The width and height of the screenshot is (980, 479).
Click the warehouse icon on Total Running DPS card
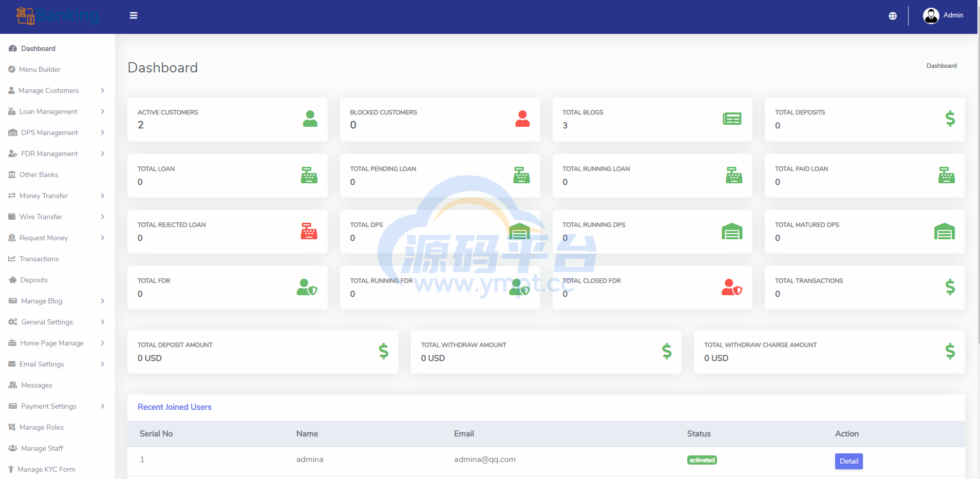pyautogui.click(x=732, y=231)
